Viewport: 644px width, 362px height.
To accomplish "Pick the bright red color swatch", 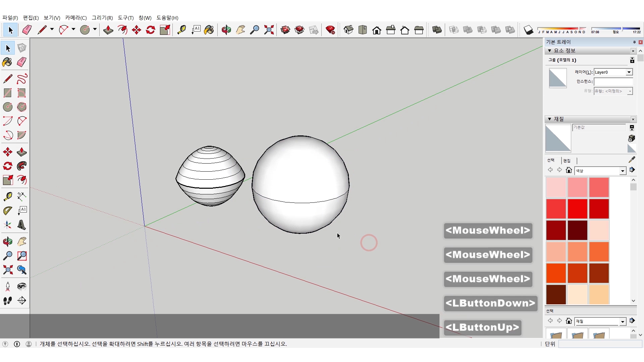I will pyautogui.click(x=577, y=208).
